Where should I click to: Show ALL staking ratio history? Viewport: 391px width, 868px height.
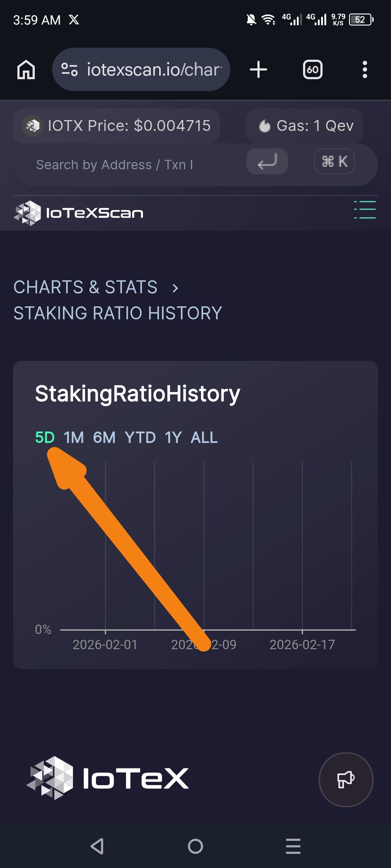pyautogui.click(x=205, y=438)
